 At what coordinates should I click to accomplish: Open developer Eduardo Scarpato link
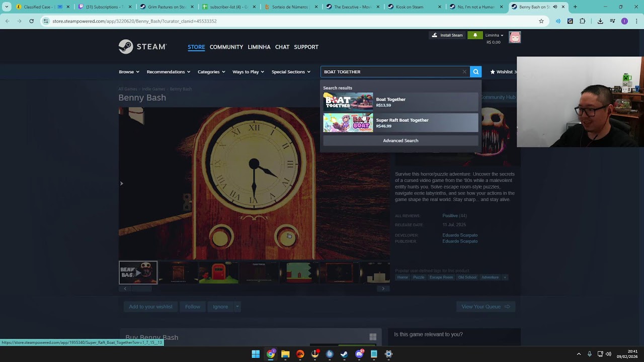[460, 235]
